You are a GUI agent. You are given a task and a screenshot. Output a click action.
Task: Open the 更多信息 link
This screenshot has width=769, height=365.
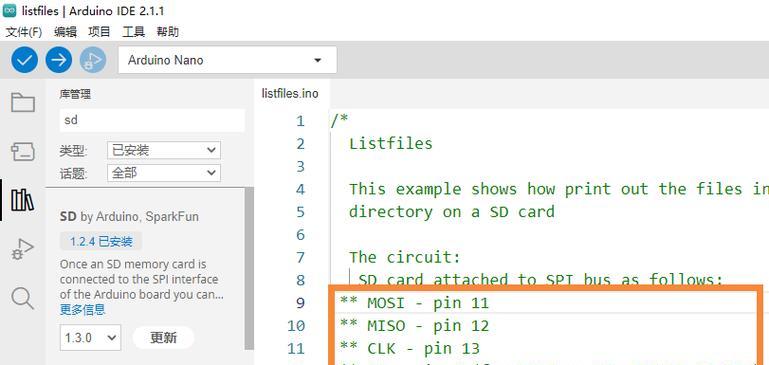pos(82,310)
